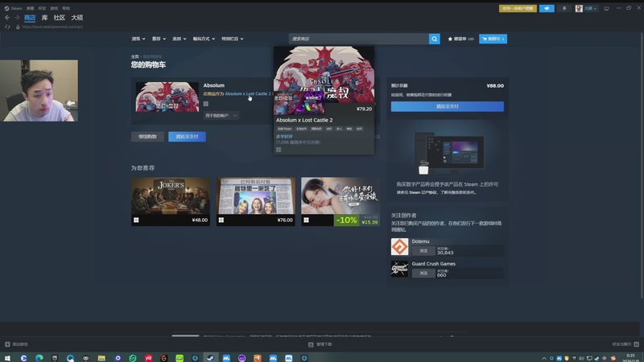This screenshot has height=362, width=644.
Task: Follow Guard Crush Games creator
Action: coord(423,273)
